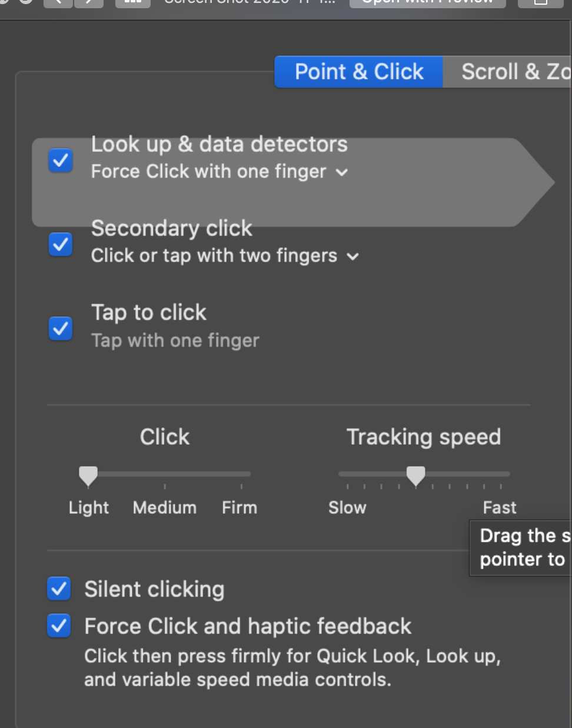Click the Open with Preview button
Screen dimensions: 572x728
pyautogui.click(x=427, y=2)
